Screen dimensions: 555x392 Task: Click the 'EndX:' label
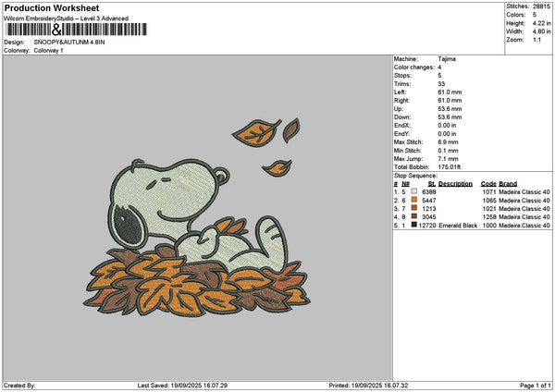pyautogui.click(x=402, y=126)
